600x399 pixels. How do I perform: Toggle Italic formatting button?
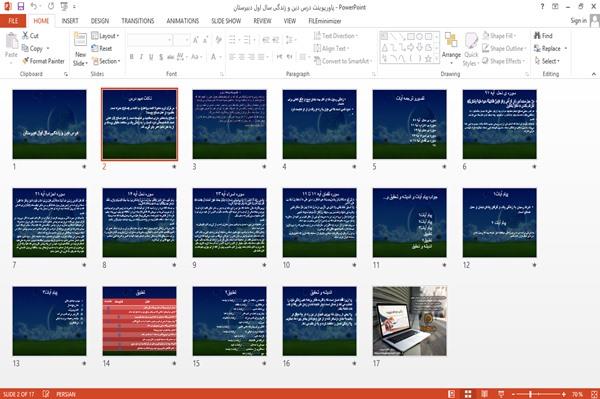[x=141, y=57]
